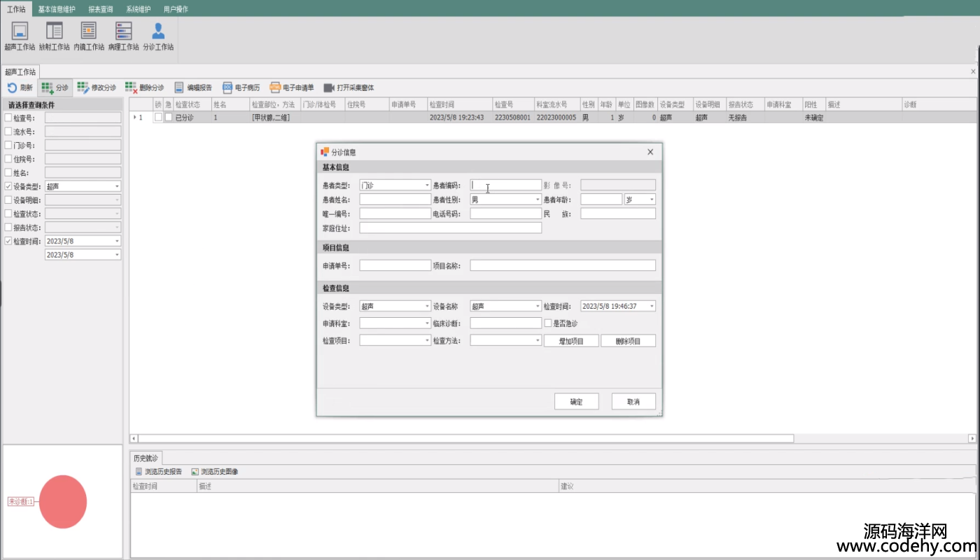Open the 基本信息维护 menu
980x560 pixels.
coord(57,9)
